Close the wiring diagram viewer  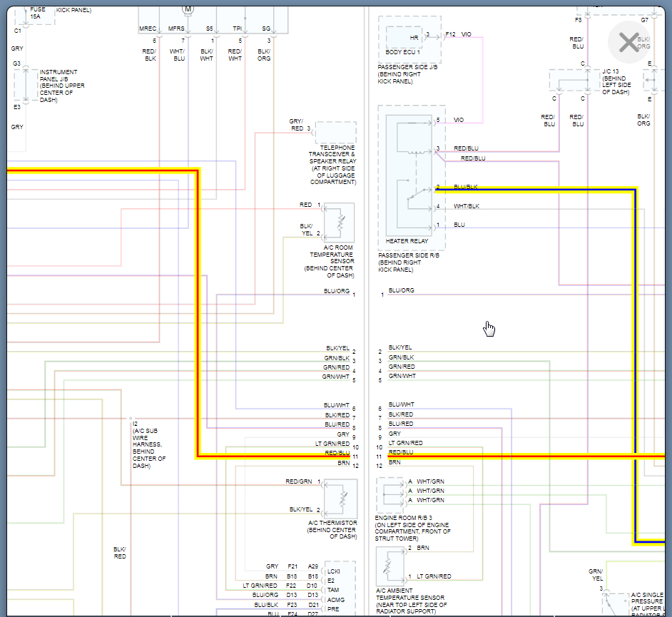[628, 43]
